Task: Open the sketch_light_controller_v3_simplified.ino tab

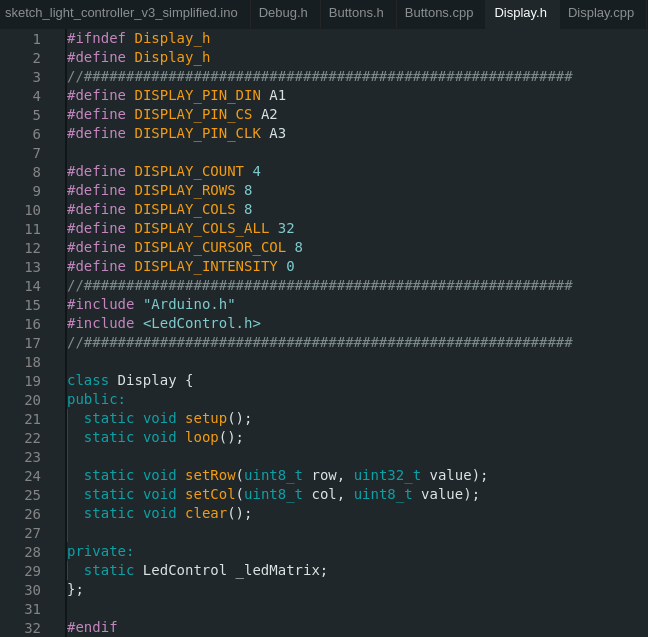Action: coord(121,13)
